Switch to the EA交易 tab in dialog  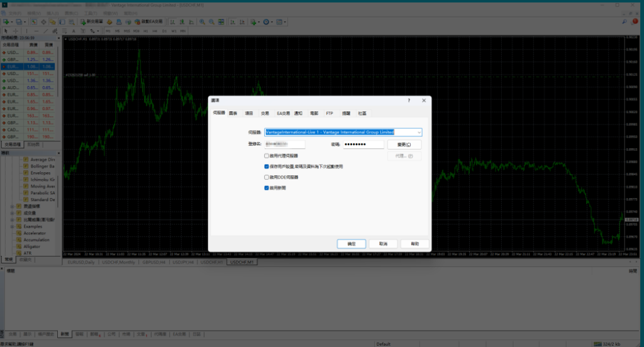click(283, 113)
